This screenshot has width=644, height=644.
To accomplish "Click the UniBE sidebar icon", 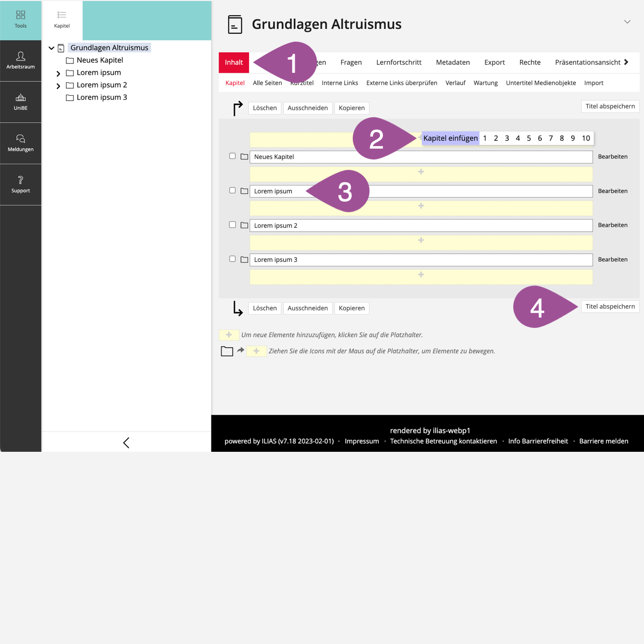I will (20, 102).
